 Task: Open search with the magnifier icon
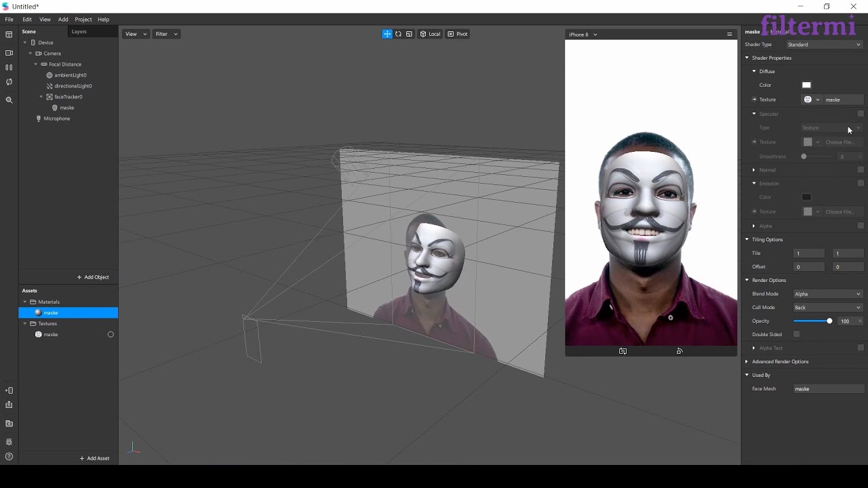point(9,100)
